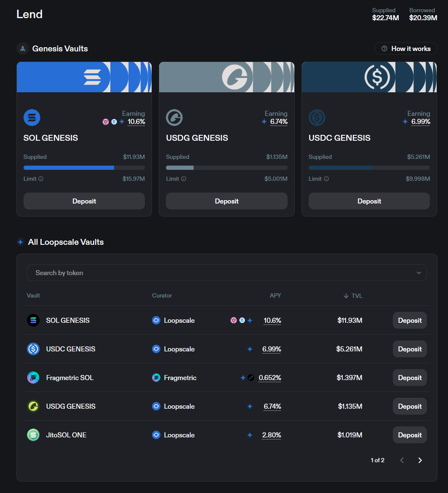
Task: Click the sparkle icon beside 6.99% on USDC card
Action: [405, 122]
